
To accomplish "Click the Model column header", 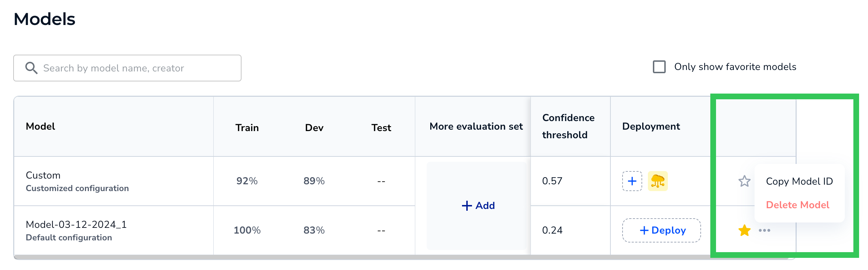I will [x=40, y=126].
